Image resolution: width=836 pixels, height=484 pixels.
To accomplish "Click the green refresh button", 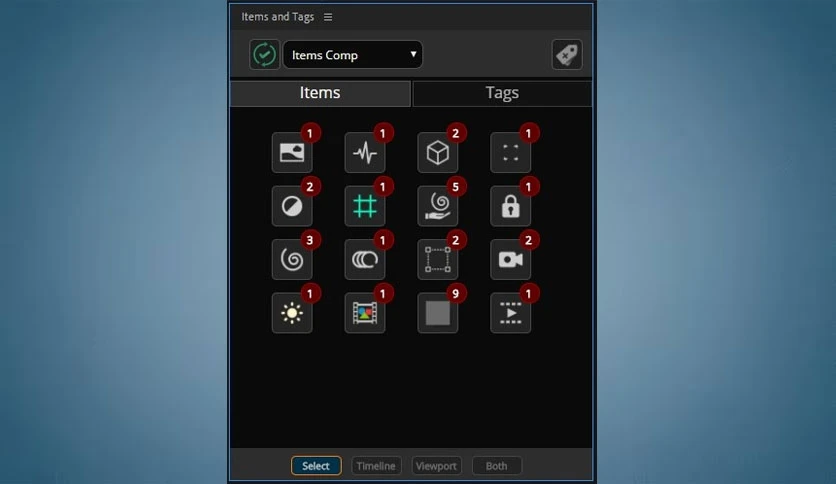I will [x=264, y=54].
